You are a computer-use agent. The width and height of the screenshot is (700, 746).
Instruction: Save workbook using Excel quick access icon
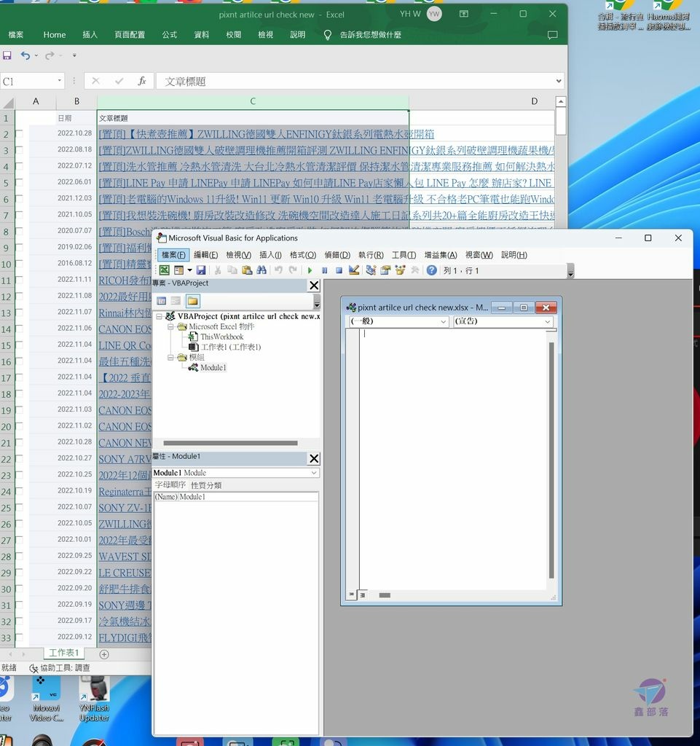(7, 55)
